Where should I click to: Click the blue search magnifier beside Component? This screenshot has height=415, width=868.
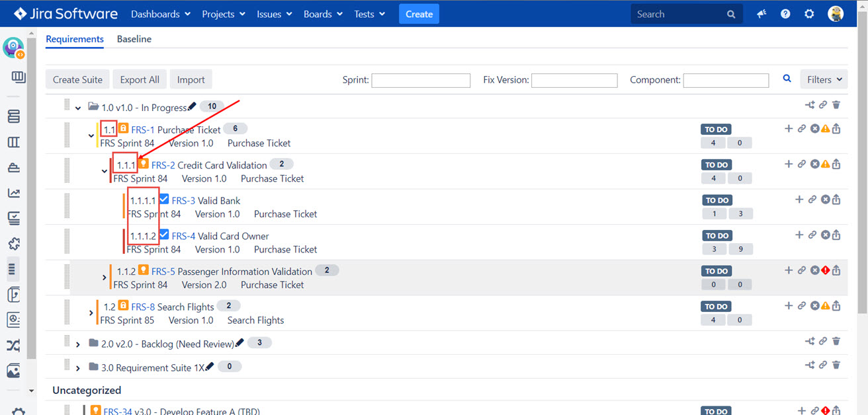(787, 79)
